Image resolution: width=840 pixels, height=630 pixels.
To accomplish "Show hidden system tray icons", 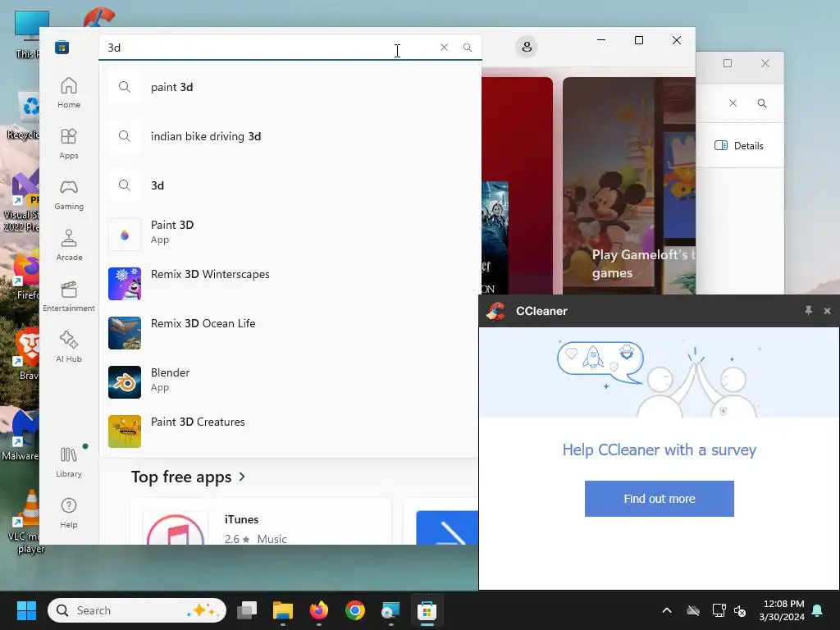I will [667, 610].
